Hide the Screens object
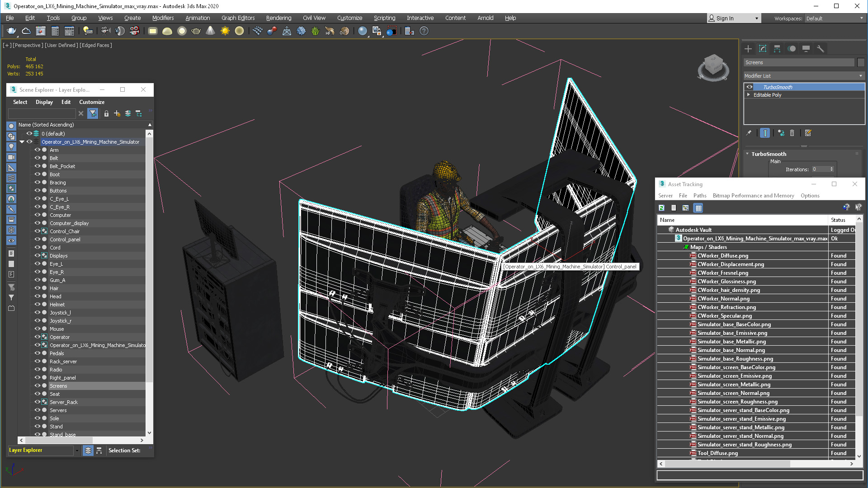Viewport: 868px width, 488px height. (38, 386)
